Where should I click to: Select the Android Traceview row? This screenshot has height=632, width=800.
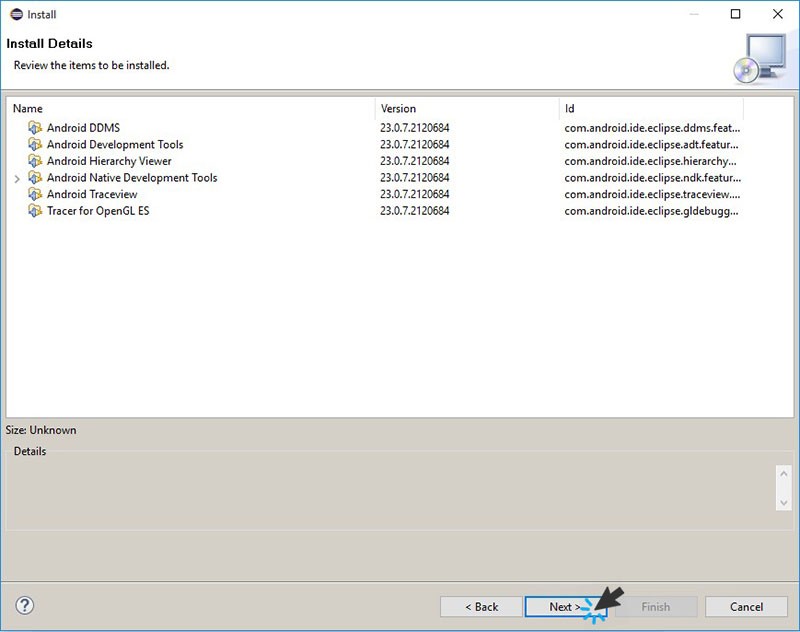(x=92, y=194)
